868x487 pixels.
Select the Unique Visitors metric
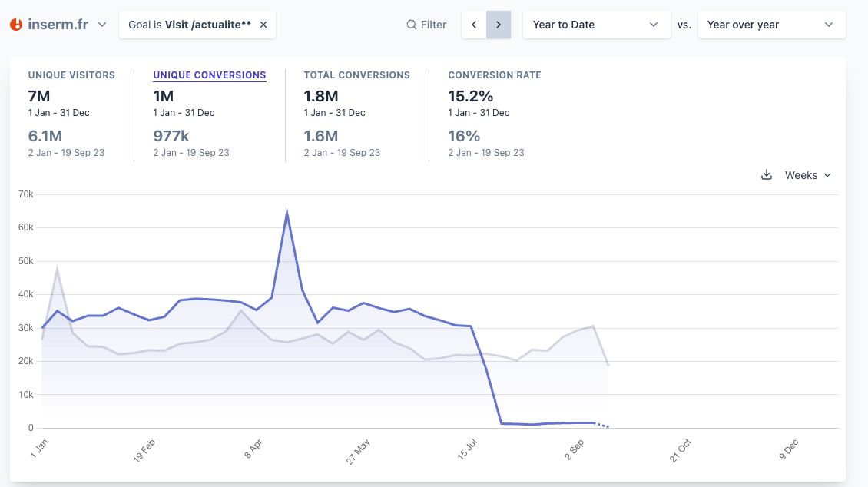[x=71, y=75]
